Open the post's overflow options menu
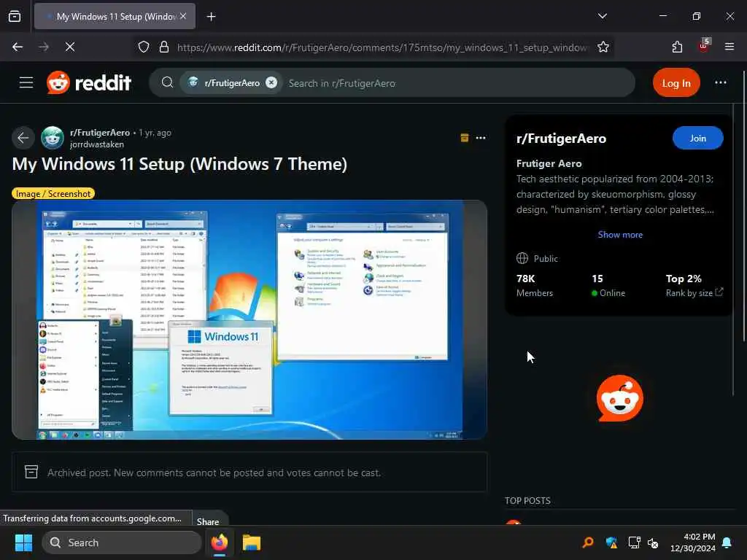747x560 pixels. [x=481, y=138]
